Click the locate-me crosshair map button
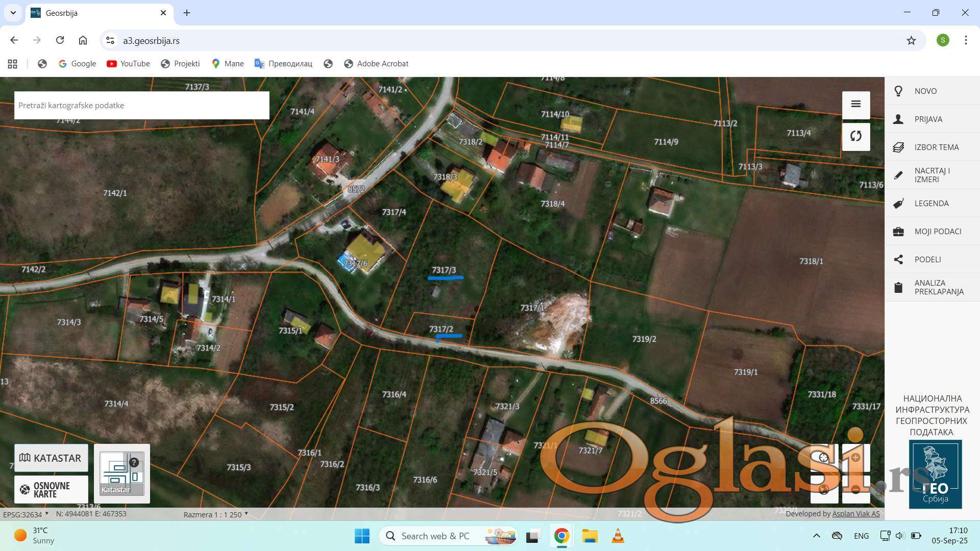This screenshot has height=551, width=980. click(824, 458)
